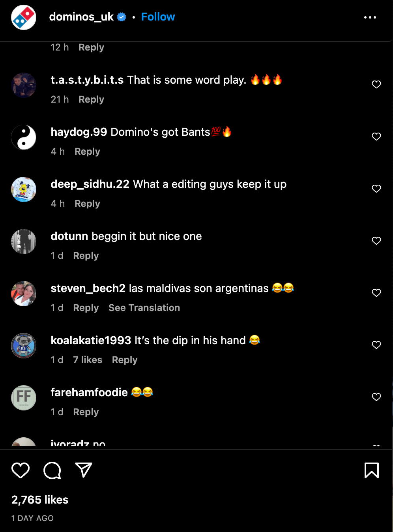Select the username deep_sidhu.22
The image size is (393, 532).
point(90,184)
